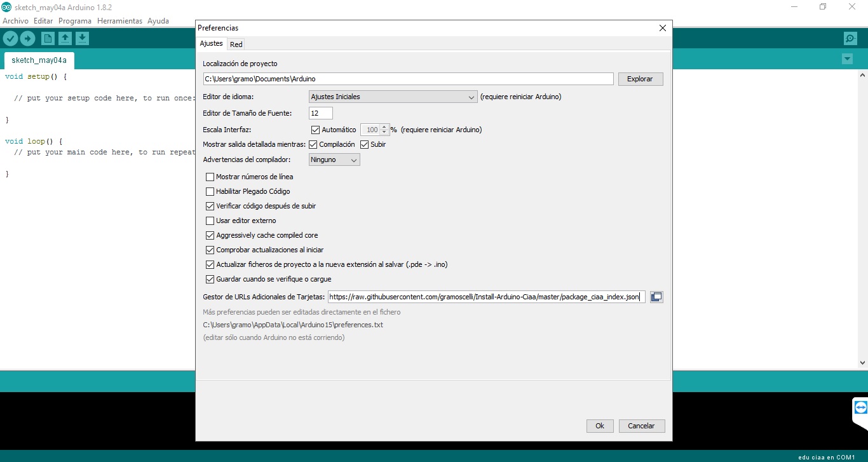Open the Editor de idioma dropdown
Viewport: 868px width, 462px height.
click(393, 97)
